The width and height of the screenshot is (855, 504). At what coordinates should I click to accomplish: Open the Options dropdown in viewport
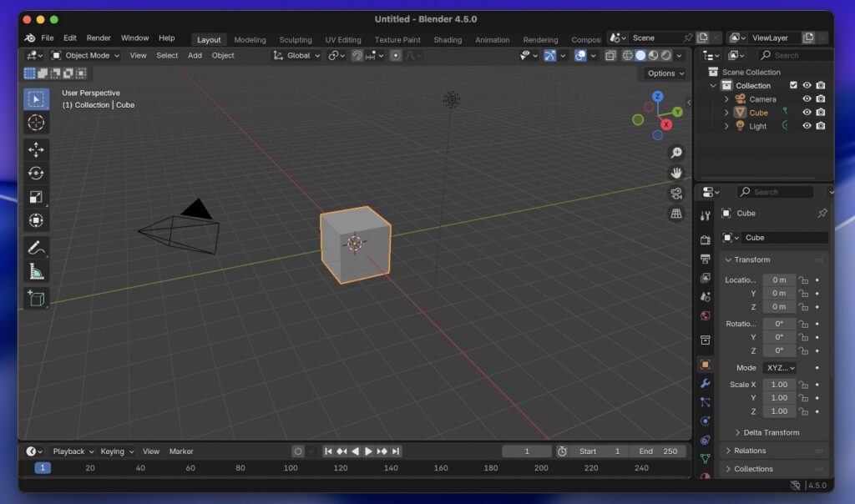point(665,73)
